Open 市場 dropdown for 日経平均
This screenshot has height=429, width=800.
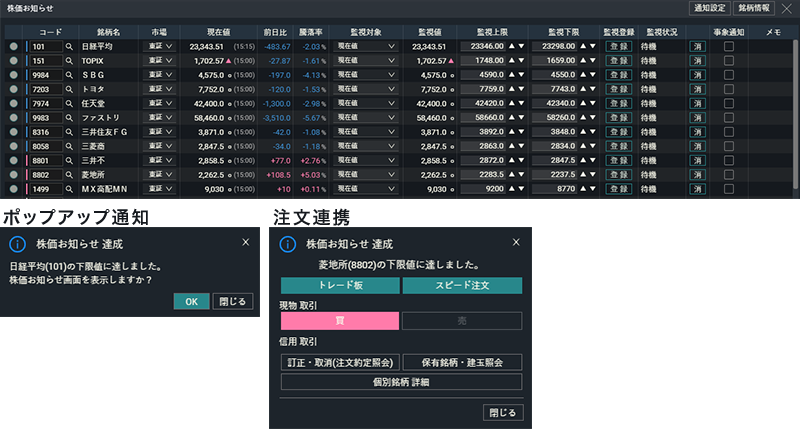tap(160, 46)
